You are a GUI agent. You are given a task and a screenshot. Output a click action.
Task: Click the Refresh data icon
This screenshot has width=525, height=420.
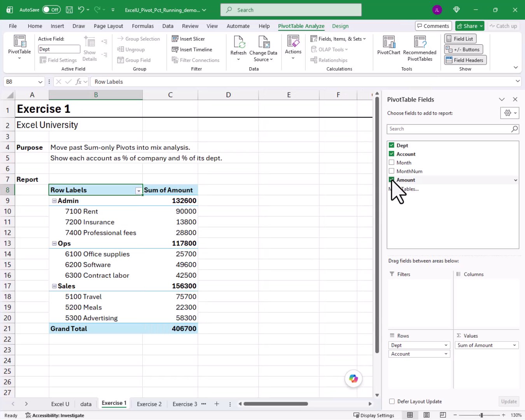click(x=238, y=42)
